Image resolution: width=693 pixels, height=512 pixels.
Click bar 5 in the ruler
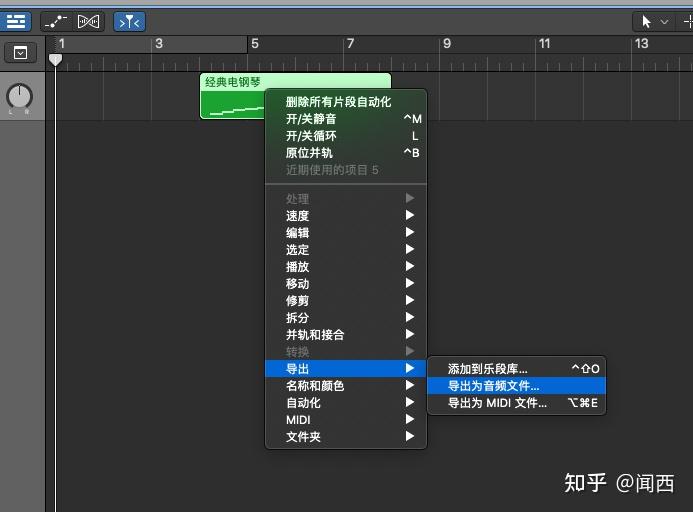255,43
